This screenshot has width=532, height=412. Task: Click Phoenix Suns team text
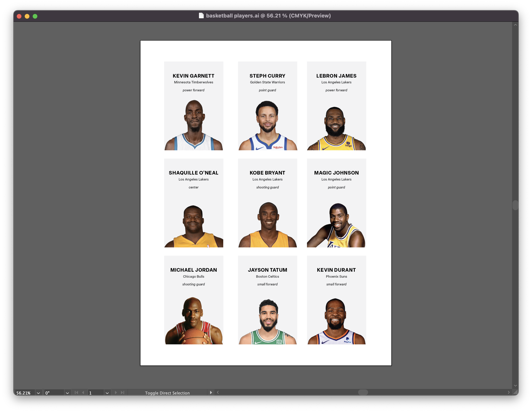336,276
